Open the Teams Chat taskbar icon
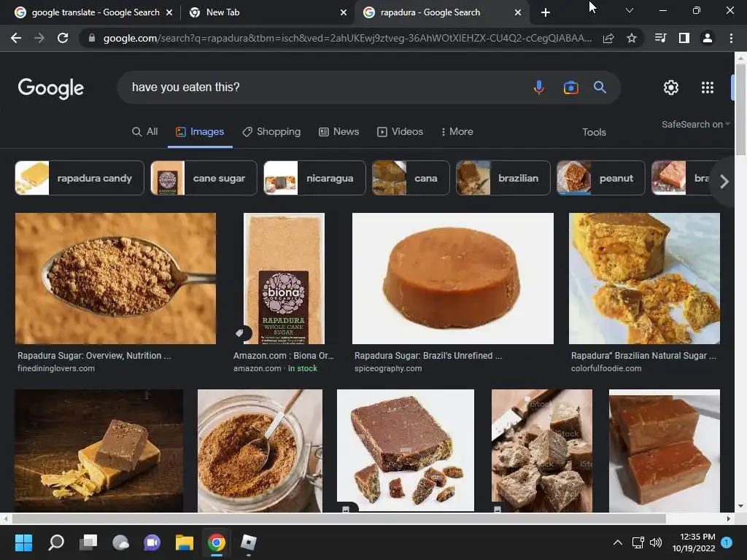The image size is (747, 560). (152, 542)
